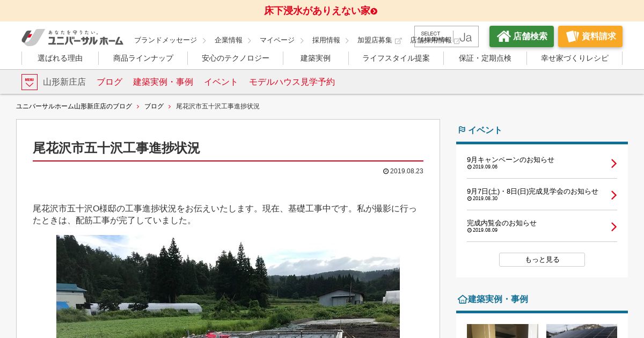
Task: Open 建築実例・事例 in the store submenu
Action: point(163,82)
